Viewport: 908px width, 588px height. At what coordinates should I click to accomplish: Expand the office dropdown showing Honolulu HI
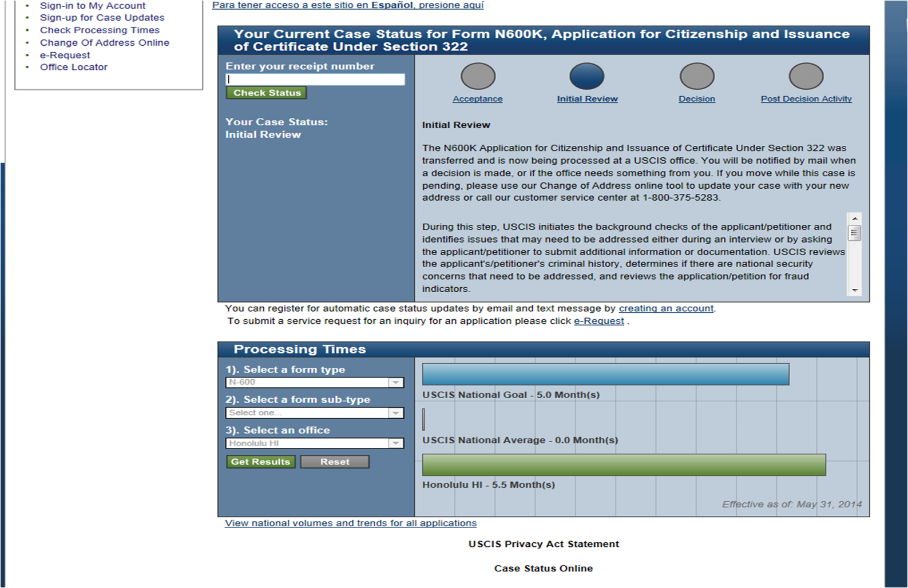coord(315,443)
